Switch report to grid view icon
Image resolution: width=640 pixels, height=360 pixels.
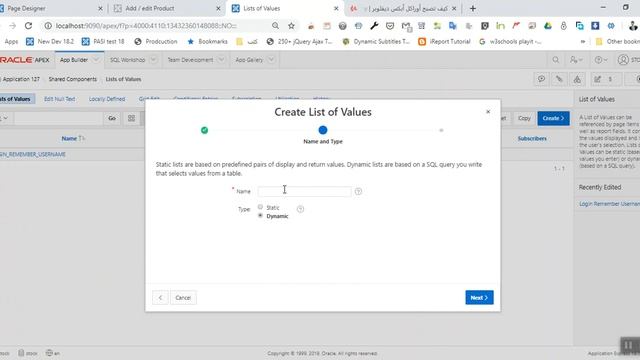pyautogui.click(x=131, y=118)
